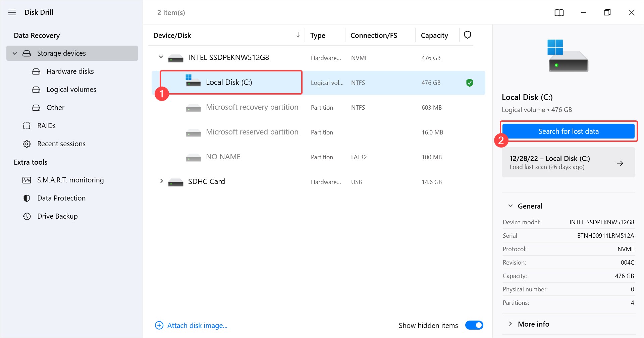
Task: Open Recent sessions in the sidebar
Action: pyautogui.click(x=61, y=144)
